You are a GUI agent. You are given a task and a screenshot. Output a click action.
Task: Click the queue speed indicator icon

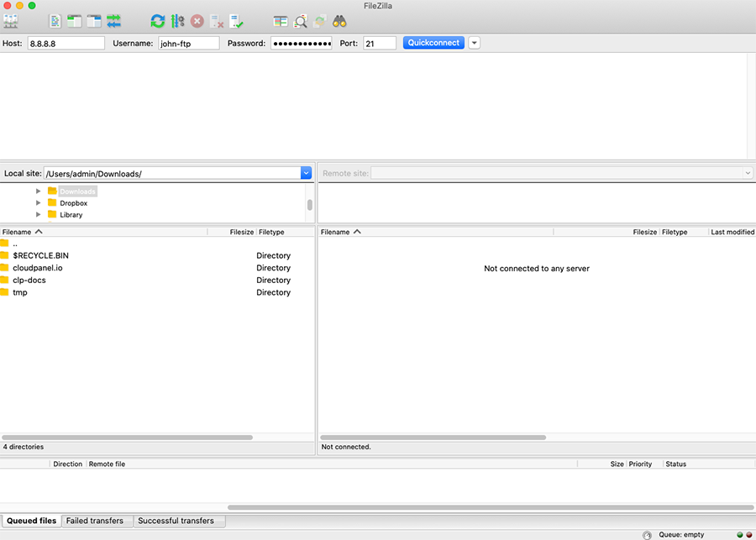[647, 535]
